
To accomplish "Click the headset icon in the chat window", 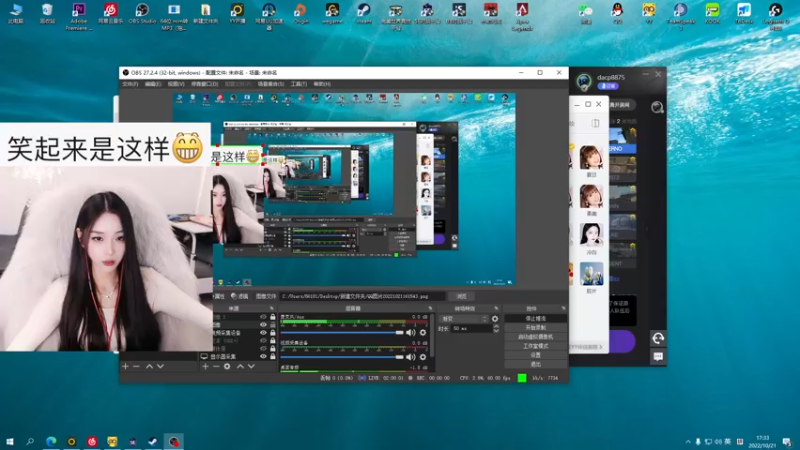I will click(658, 338).
